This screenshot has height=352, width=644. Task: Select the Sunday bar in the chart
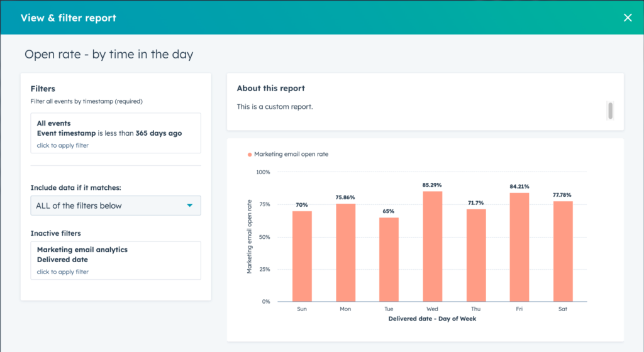point(302,256)
